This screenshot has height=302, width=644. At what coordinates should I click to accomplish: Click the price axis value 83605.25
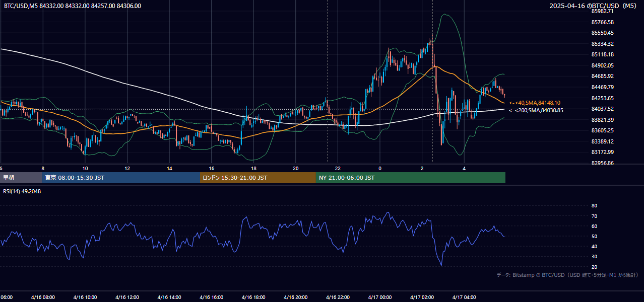pyautogui.click(x=603, y=130)
